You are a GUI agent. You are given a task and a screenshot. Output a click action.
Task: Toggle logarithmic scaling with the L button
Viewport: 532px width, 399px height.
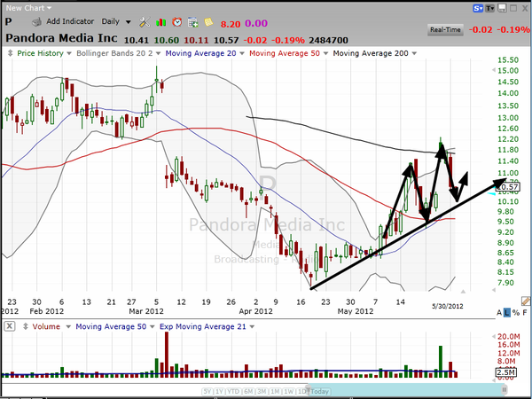507,312
